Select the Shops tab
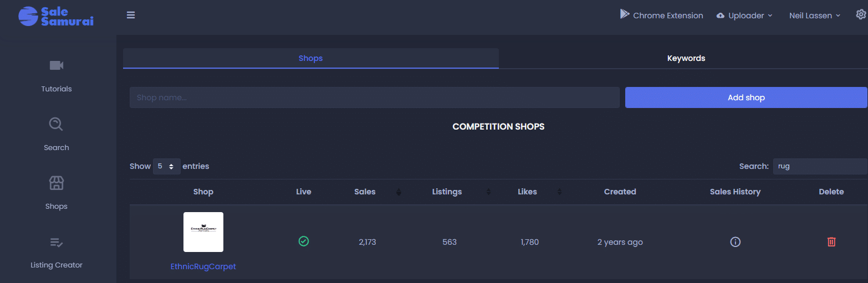 click(311, 58)
